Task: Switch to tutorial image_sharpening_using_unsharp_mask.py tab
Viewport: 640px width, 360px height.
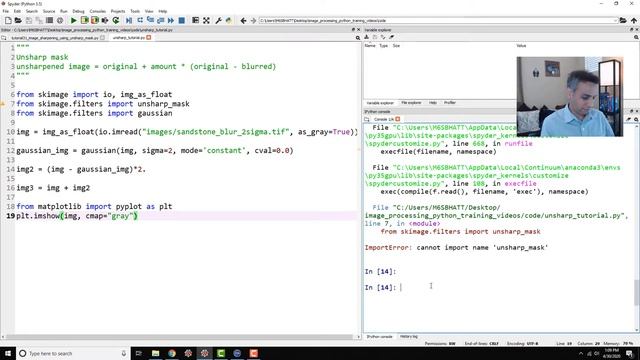Action: coord(55,38)
